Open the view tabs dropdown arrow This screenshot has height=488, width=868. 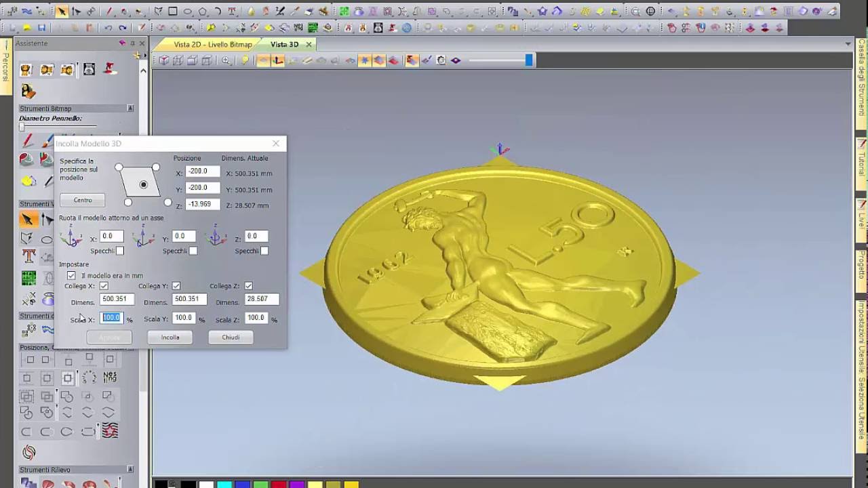pyautogui.click(x=848, y=44)
